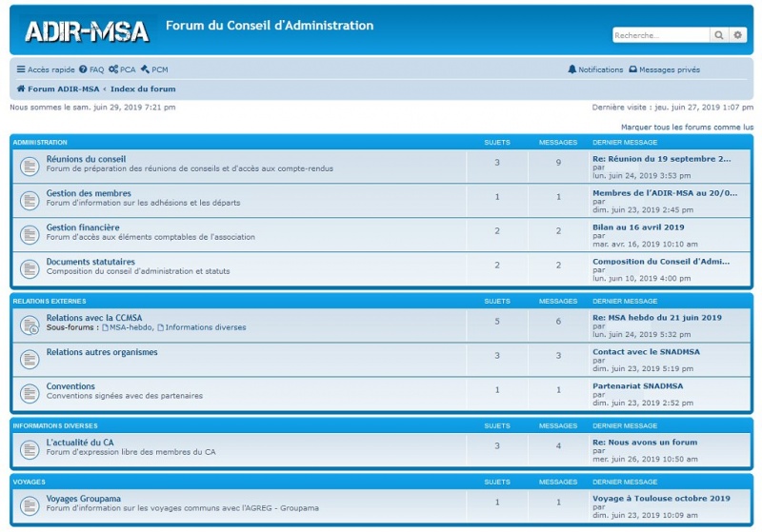
Task: Click the Réunions du conseil forum icon
Action: 30,166
